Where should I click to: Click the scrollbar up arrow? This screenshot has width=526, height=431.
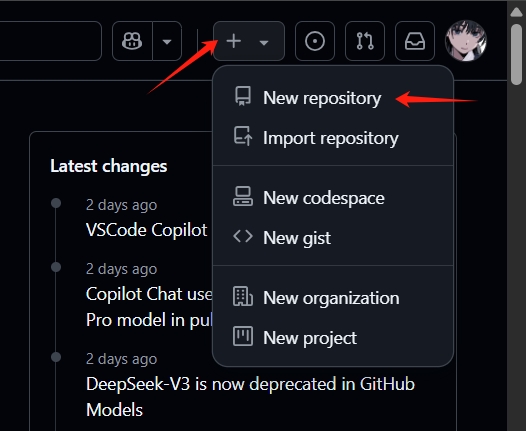click(516, 12)
